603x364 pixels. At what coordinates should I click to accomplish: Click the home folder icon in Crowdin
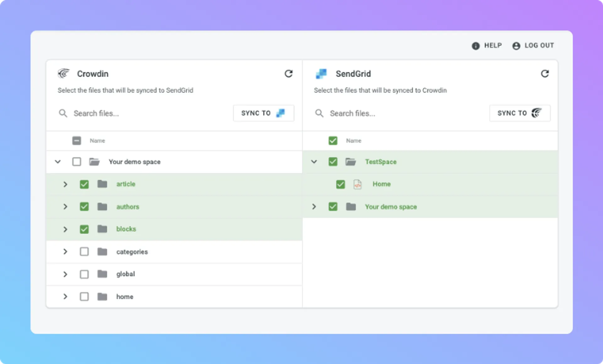click(x=102, y=296)
